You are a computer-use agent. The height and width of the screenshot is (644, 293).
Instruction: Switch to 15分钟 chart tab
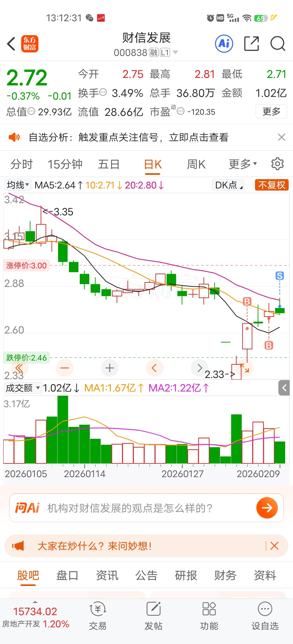click(x=65, y=164)
